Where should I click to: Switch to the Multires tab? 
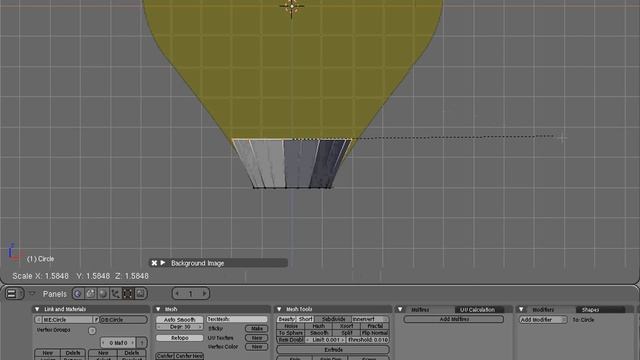(x=420, y=310)
